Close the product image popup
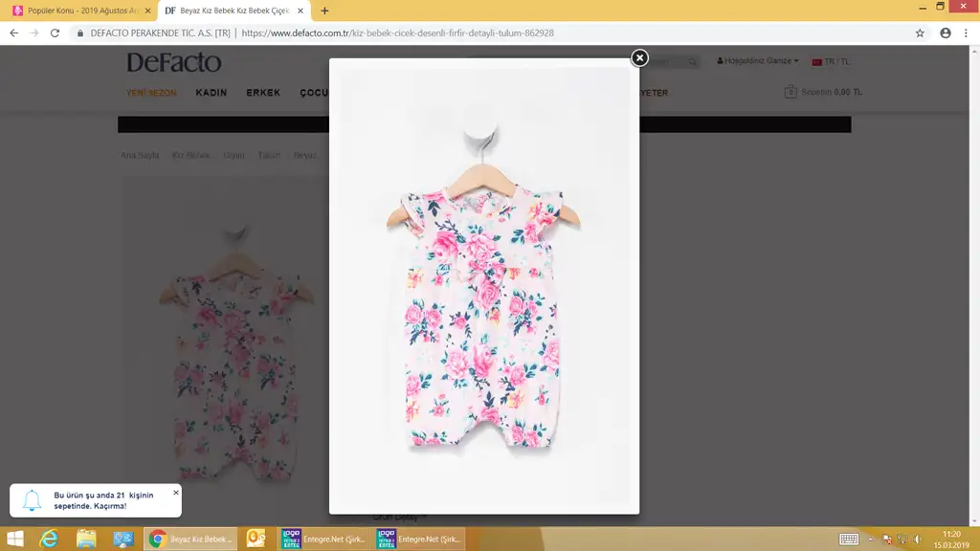980x551 pixels. tap(638, 58)
